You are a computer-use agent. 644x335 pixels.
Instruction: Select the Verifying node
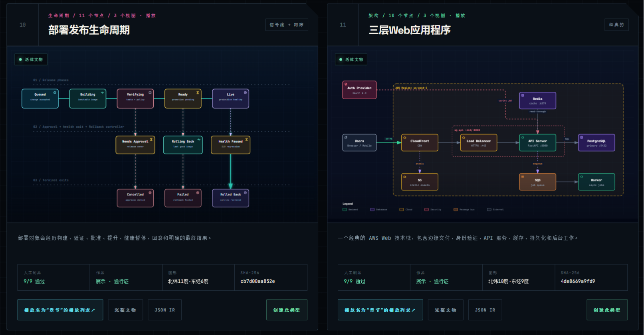[x=135, y=99]
